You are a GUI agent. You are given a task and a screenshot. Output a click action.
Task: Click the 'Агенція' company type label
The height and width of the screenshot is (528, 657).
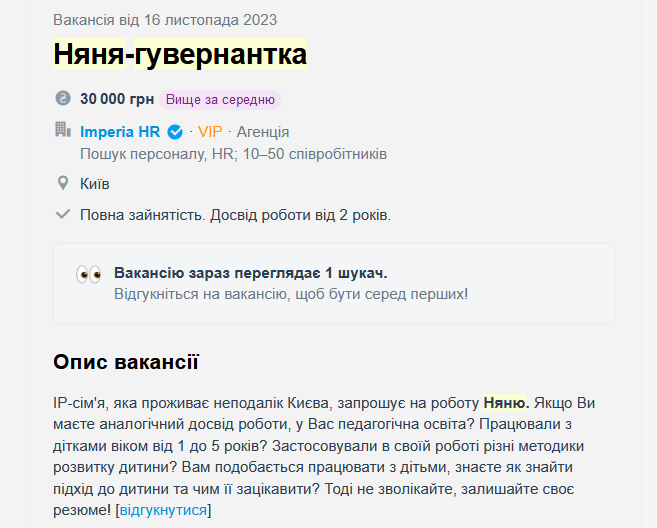tap(263, 132)
